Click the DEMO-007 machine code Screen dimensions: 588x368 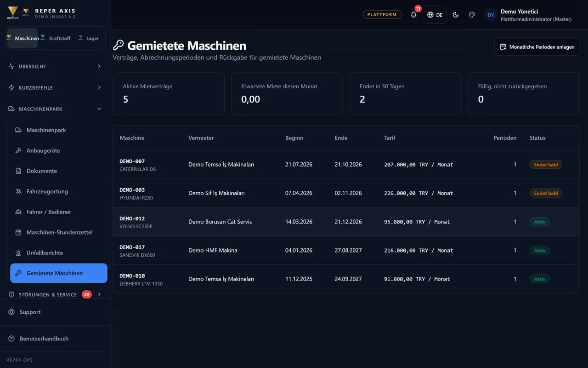pyautogui.click(x=132, y=161)
